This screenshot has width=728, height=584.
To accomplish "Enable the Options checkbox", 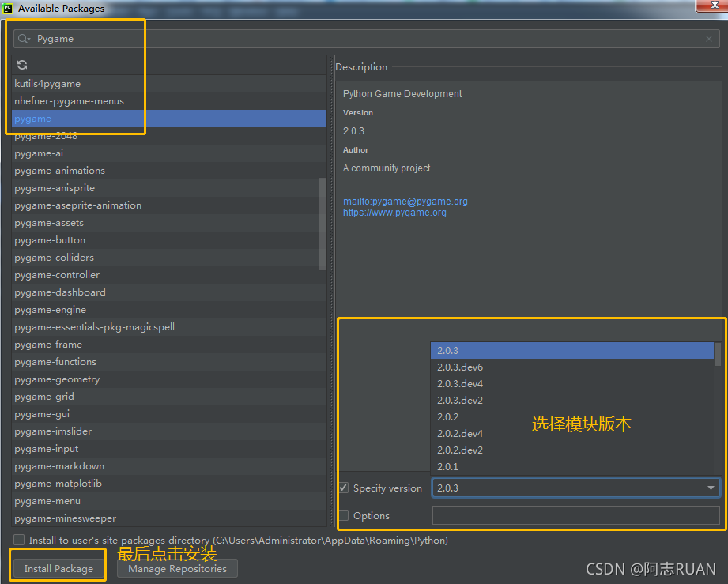I will (x=344, y=515).
